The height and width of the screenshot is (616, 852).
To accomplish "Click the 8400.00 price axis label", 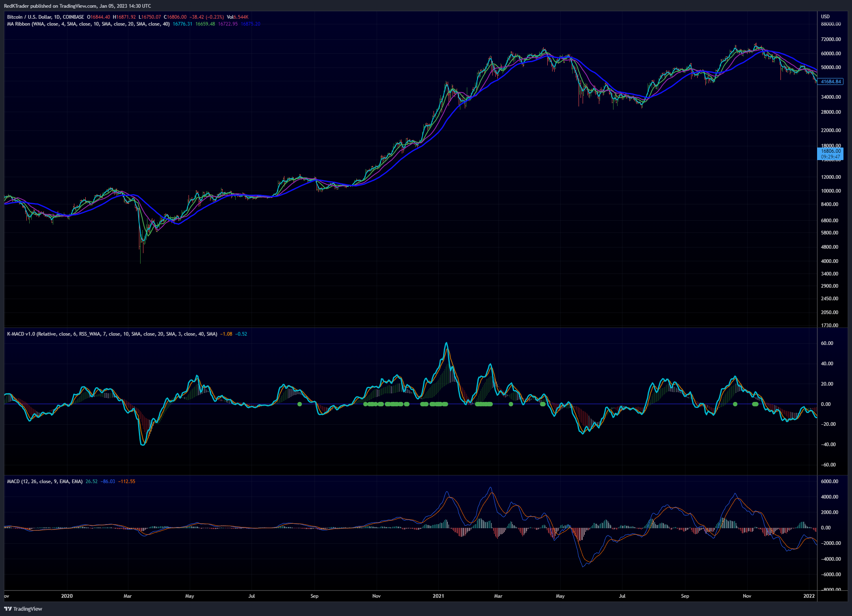I will (830, 204).
